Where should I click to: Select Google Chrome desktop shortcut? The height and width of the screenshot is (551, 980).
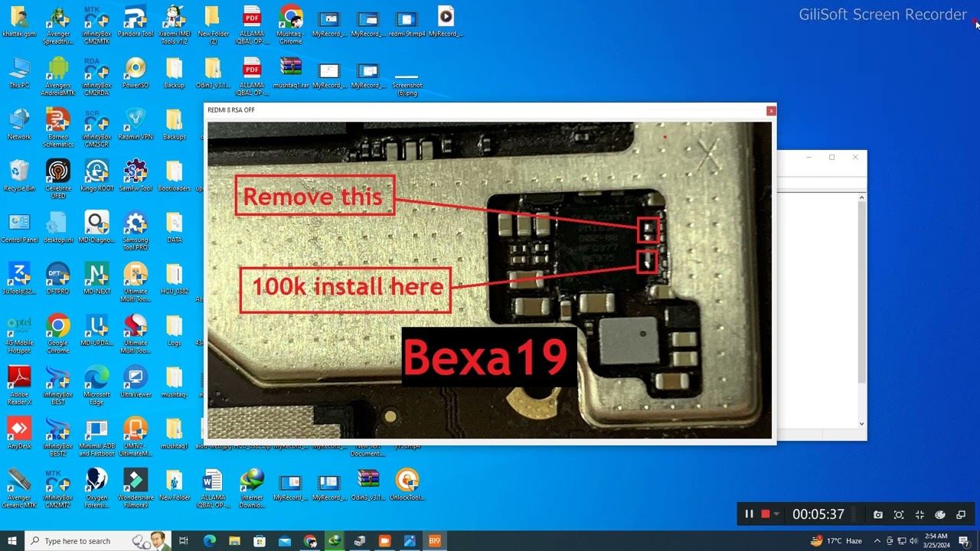tap(58, 334)
